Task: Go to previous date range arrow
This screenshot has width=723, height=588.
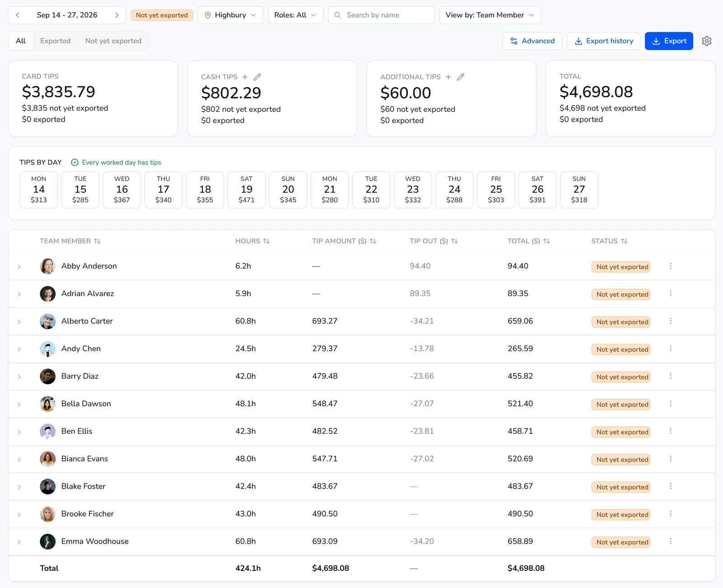Action: tap(18, 15)
